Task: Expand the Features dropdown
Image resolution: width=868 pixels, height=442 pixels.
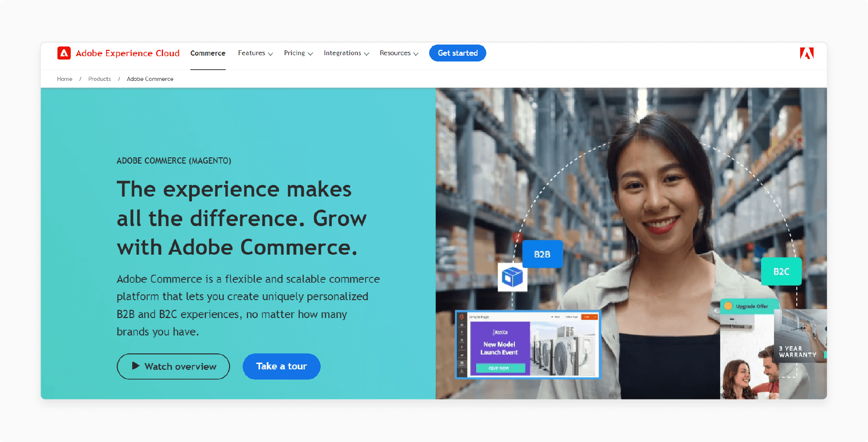Action: (x=255, y=53)
